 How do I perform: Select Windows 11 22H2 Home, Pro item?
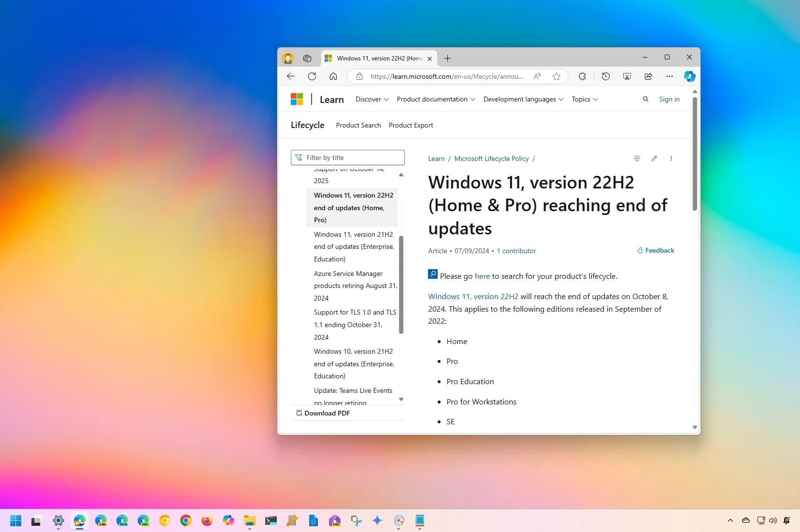coord(352,207)
